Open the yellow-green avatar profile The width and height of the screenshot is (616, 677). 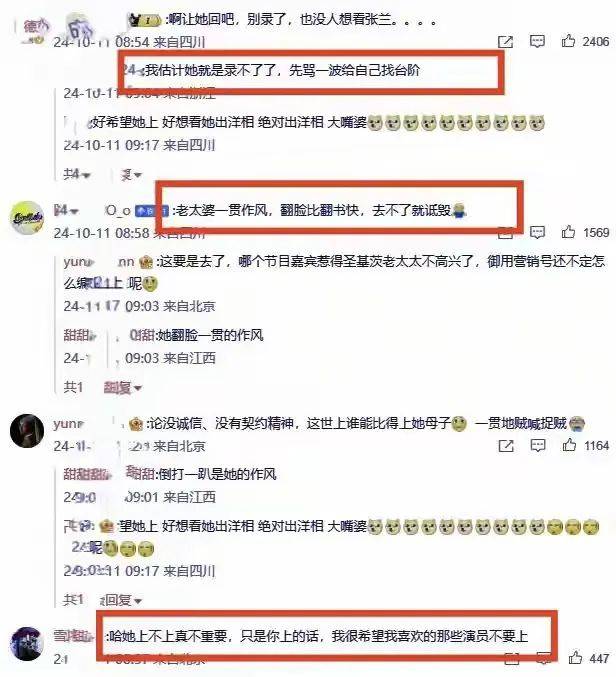tap(27, 217)
